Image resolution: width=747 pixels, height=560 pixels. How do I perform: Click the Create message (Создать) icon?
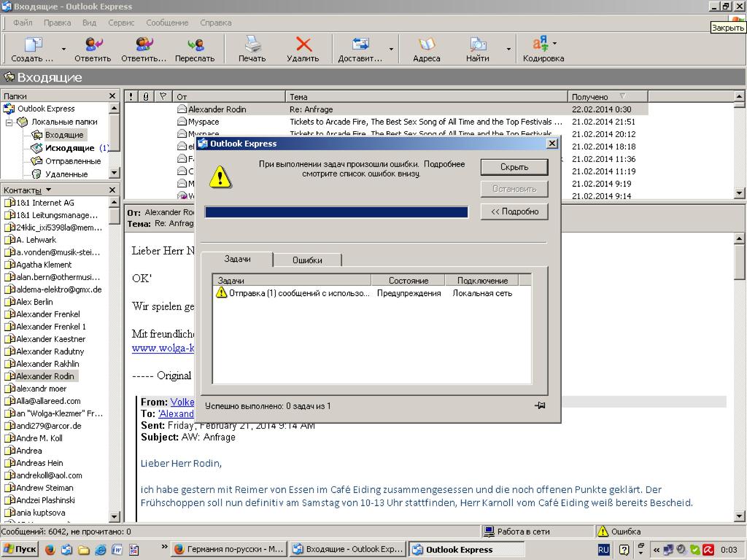(33, 48)
